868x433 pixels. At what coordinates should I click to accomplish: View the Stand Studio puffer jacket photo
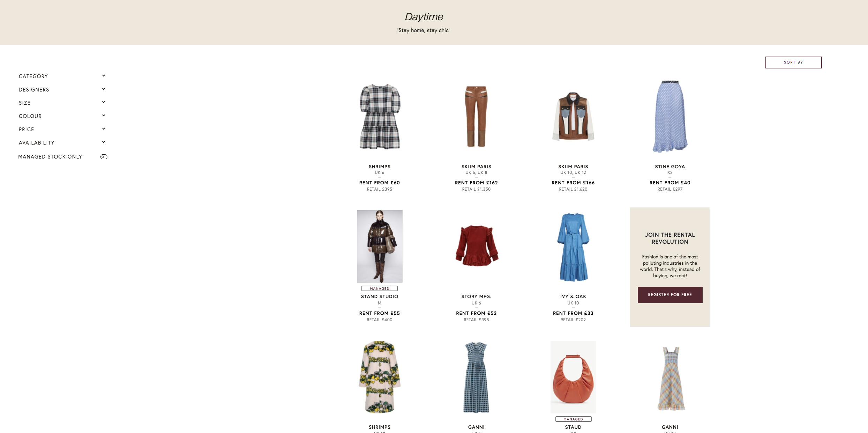click(x=380, y=247)
